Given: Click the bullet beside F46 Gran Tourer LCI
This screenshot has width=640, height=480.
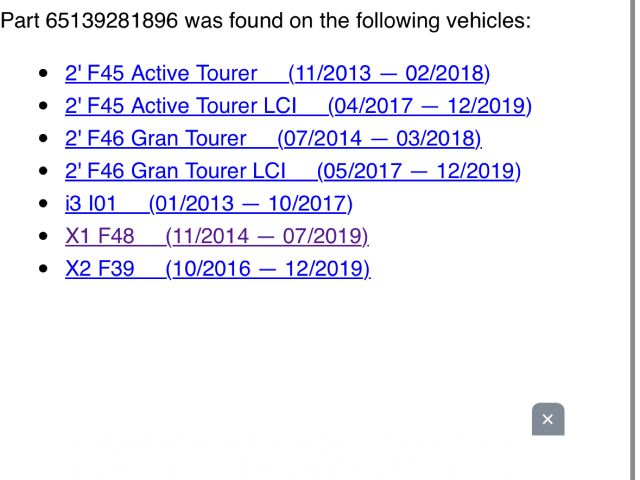Looking at the screenshot, I should click(42, 171).
